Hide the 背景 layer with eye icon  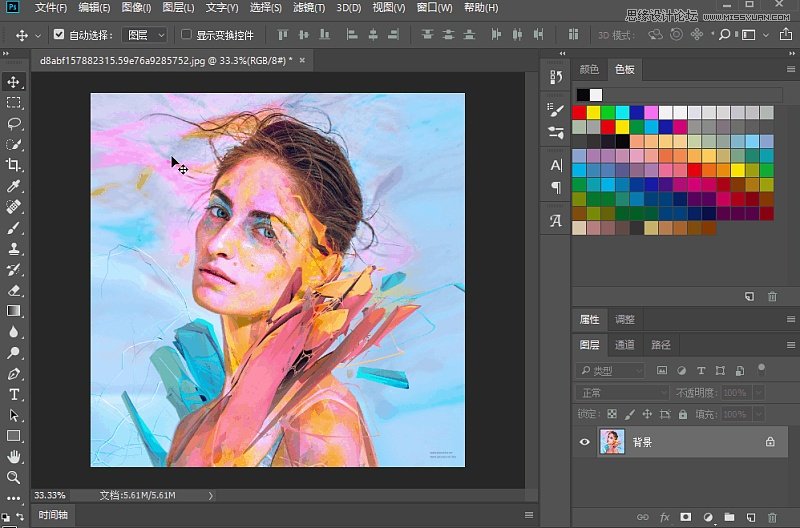tap(585, 441)
